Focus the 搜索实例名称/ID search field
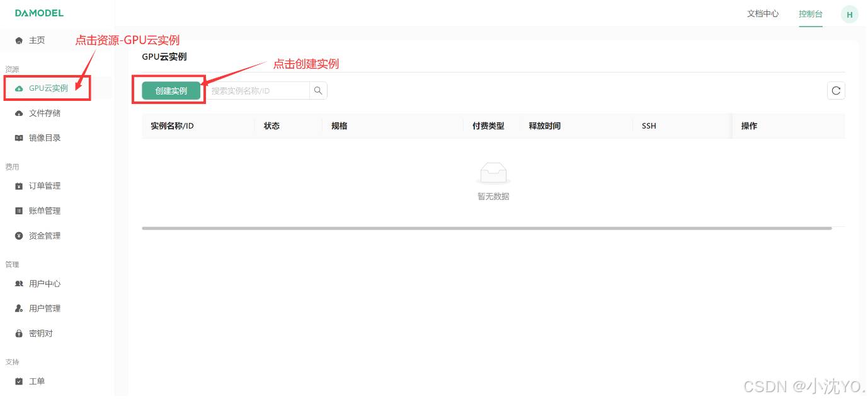 258,91
